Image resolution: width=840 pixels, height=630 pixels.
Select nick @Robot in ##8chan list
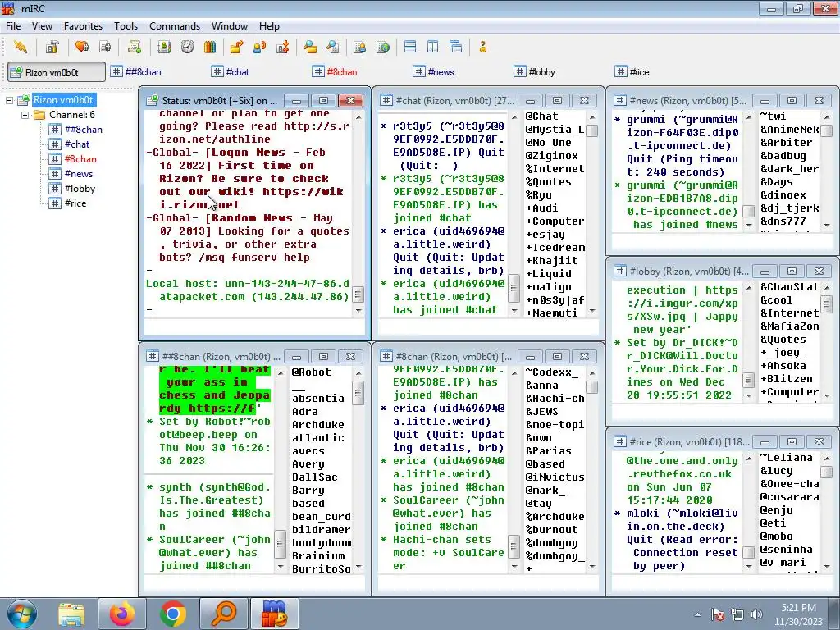click(311, 372)
